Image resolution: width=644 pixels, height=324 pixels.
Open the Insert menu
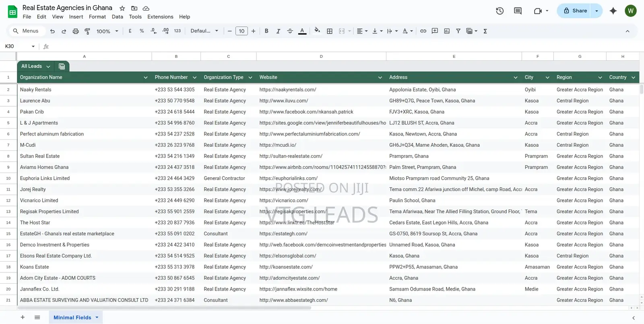pyautogui.click(x=76, y=17)
